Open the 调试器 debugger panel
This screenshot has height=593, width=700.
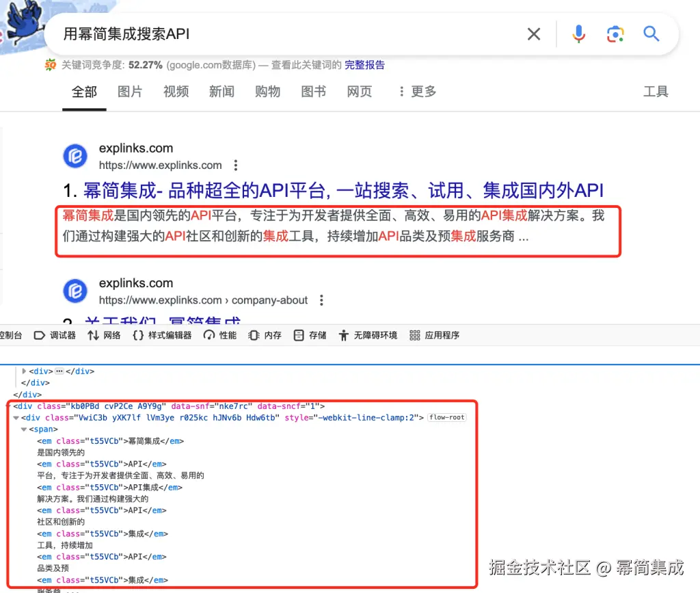(55, 335)
